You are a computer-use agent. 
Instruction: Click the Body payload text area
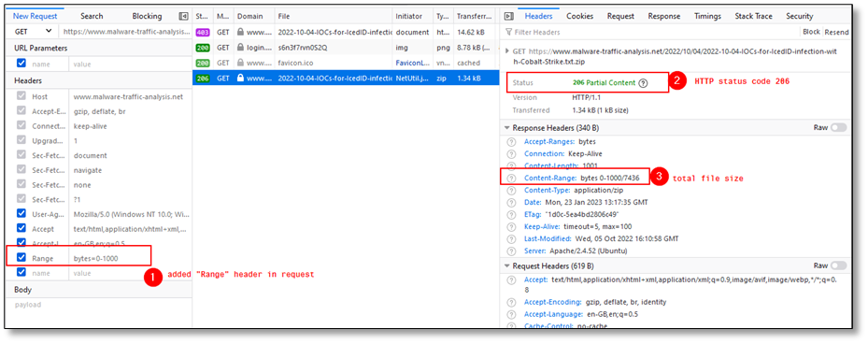(x=98, y=305)
